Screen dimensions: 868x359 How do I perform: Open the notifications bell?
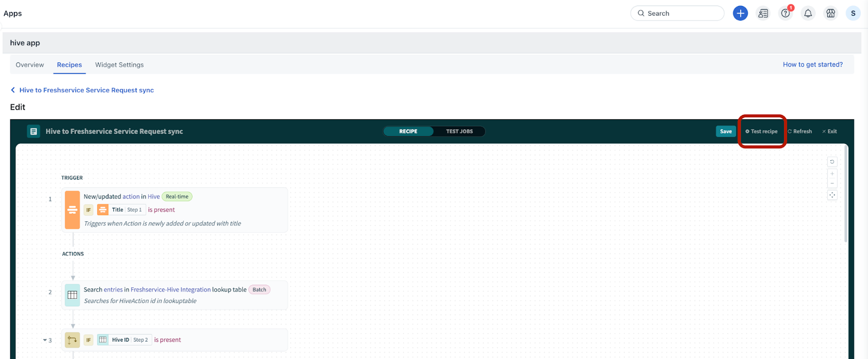808,13
